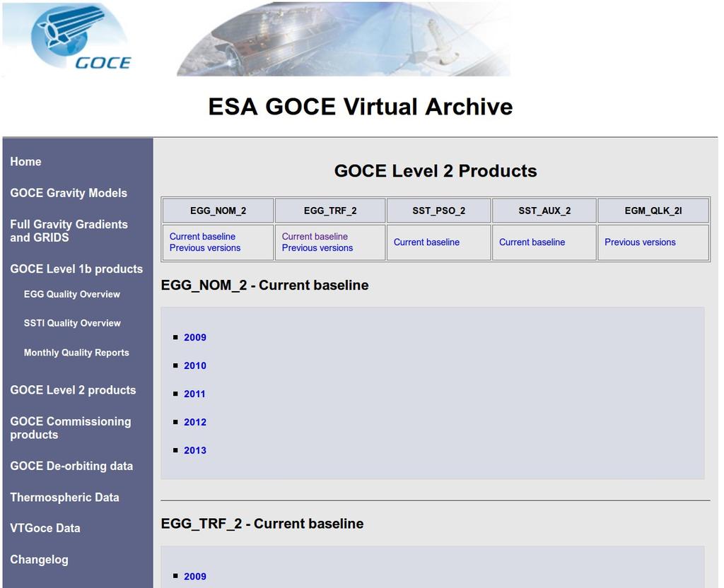Open the Home sidebar link

tap(25, 162)
